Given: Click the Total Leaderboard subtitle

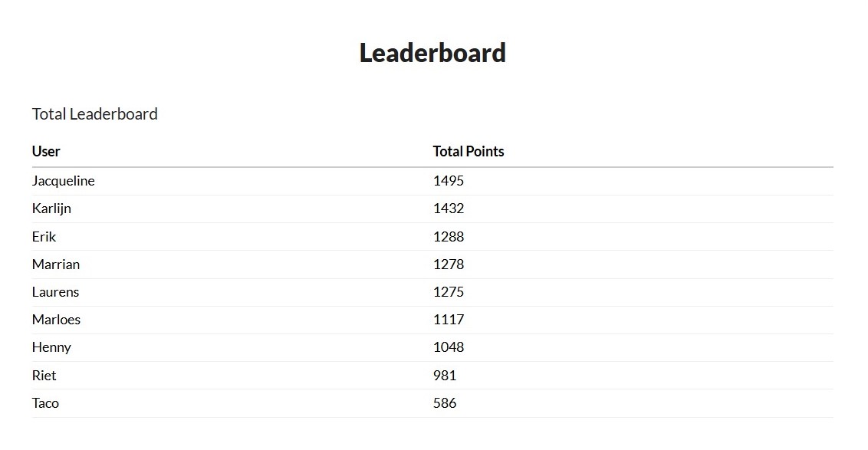Looking at the screenshot, I should (95, 114).
